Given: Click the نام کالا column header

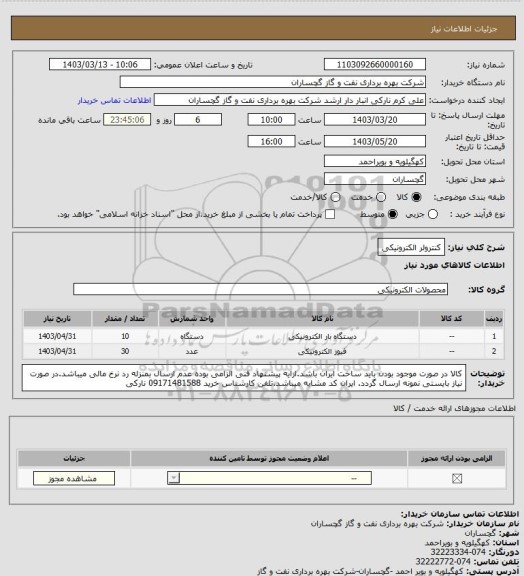Looking at the screenshot, I should [322, 318].
